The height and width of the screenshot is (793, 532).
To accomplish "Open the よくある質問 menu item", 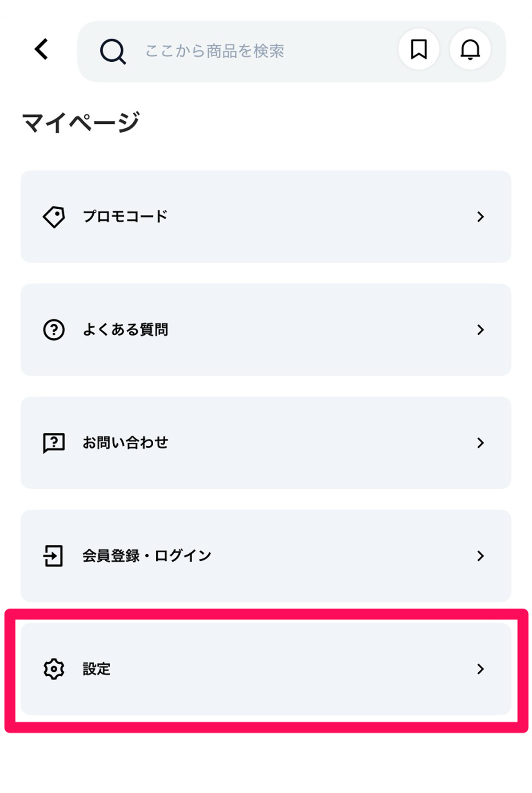I will (x=125, y=330).
